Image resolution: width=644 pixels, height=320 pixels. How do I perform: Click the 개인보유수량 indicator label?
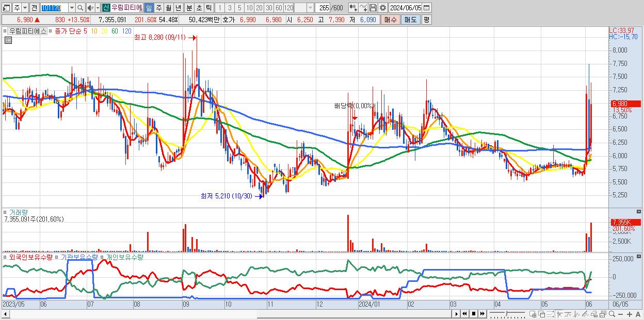click(124, 257)
